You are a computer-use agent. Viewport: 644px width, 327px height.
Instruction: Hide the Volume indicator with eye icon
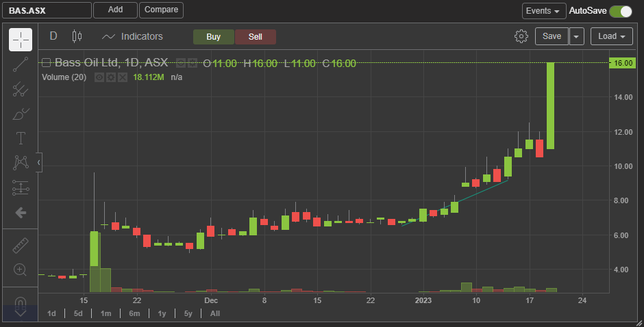coord(99,77)
